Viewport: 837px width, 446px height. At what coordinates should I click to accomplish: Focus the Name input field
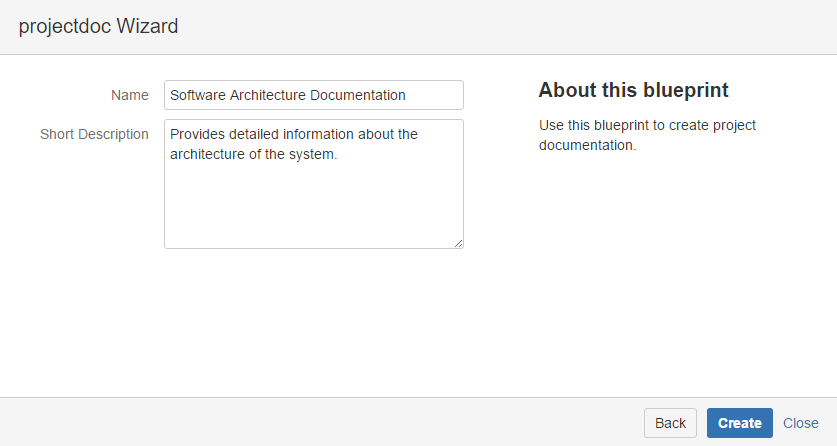pos(313,95)
